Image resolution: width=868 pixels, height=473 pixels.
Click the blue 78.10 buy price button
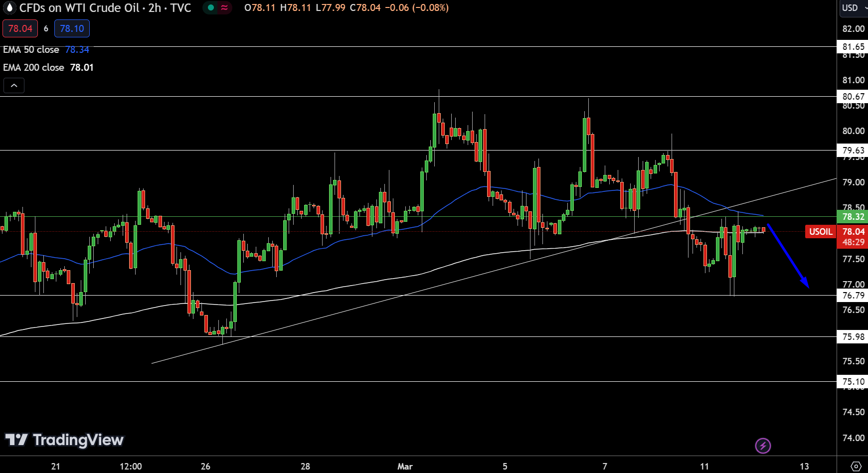(72, 28)
